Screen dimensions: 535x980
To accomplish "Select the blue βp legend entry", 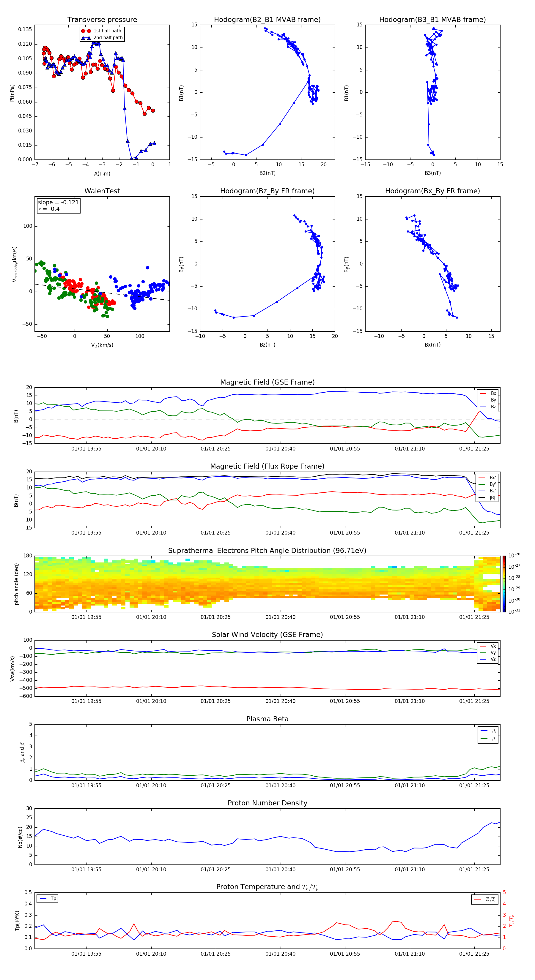I will click(489, 731).
